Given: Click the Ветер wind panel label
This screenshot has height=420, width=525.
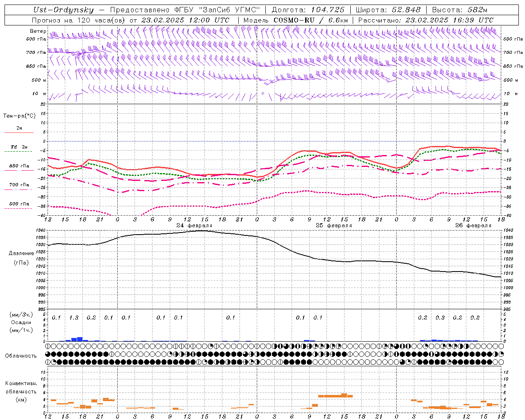Looking at the screenshot, I should pyautogui.click(x=38, y=31).
